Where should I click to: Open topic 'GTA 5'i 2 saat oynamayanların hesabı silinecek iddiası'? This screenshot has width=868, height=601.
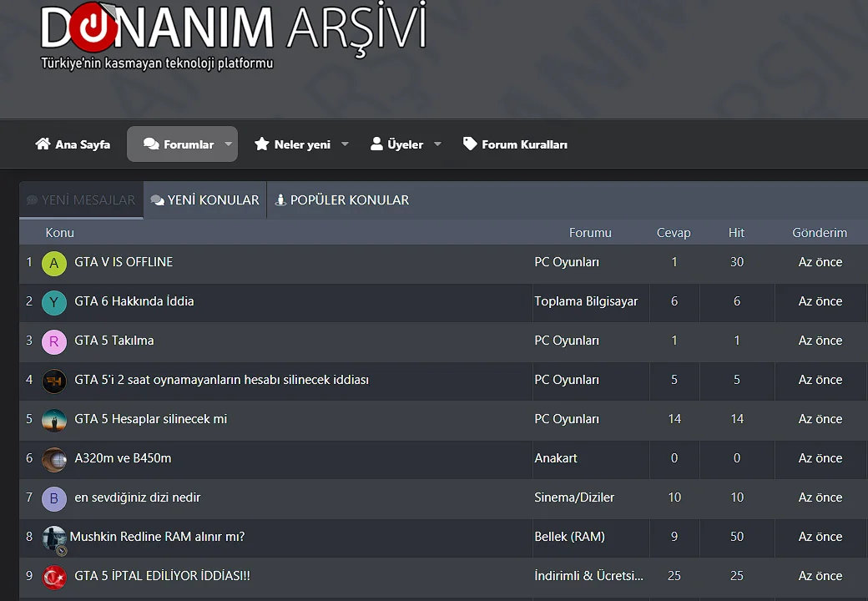coord(221,380)
